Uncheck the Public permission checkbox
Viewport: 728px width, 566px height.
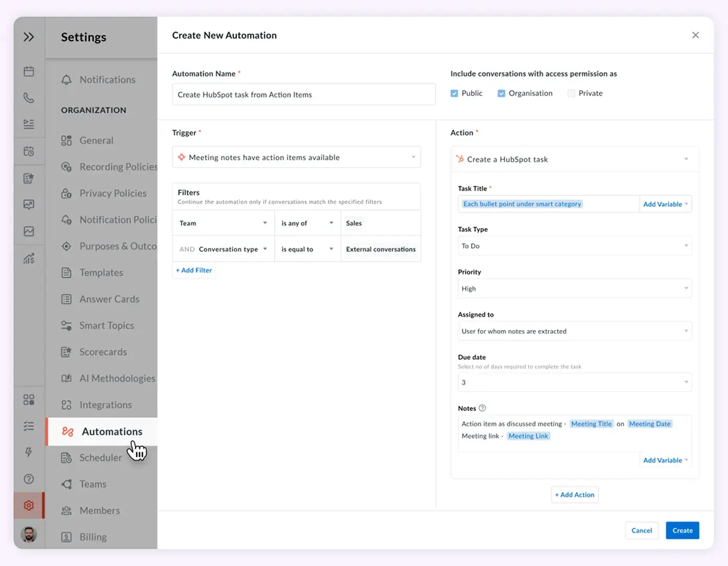click(x=454, y=93)
